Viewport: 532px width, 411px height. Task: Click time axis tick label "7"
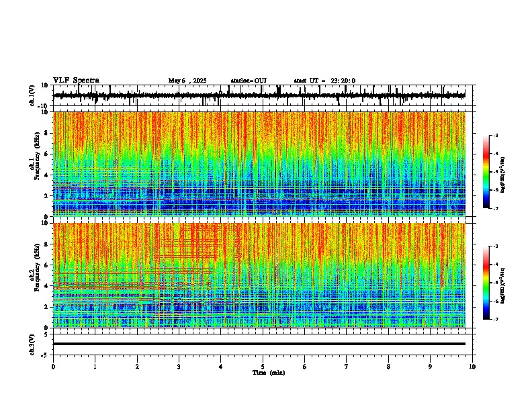[x=347, y=367]
